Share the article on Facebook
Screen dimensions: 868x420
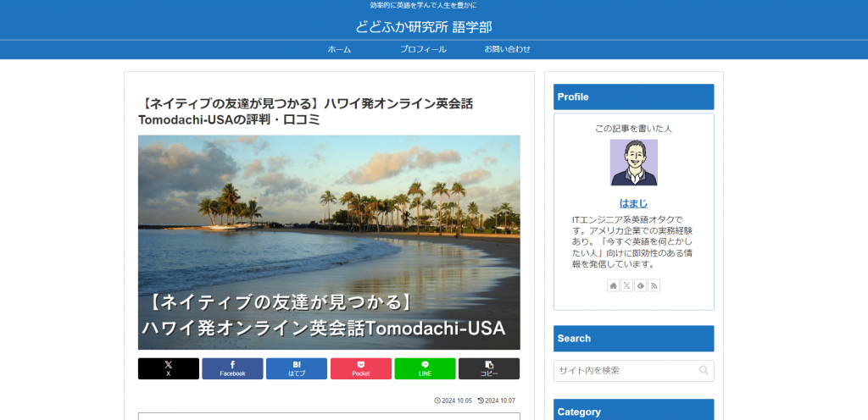coord(232,368)
